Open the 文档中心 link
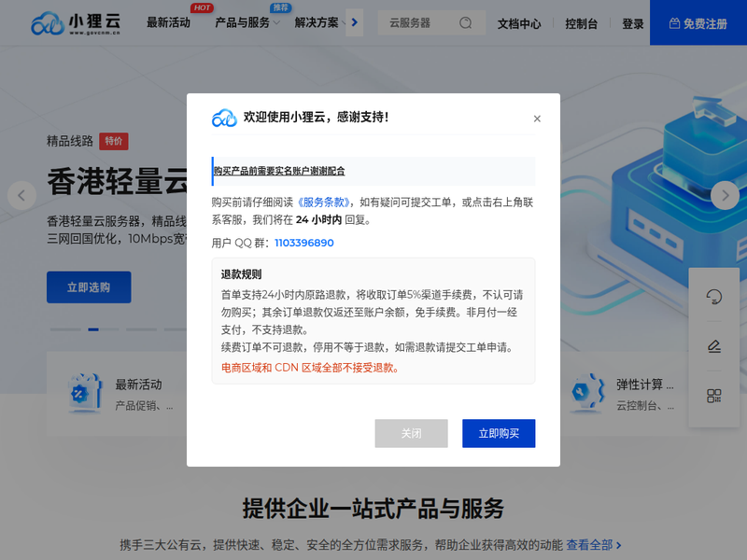The image size is (747, 560). pos(519,23)
